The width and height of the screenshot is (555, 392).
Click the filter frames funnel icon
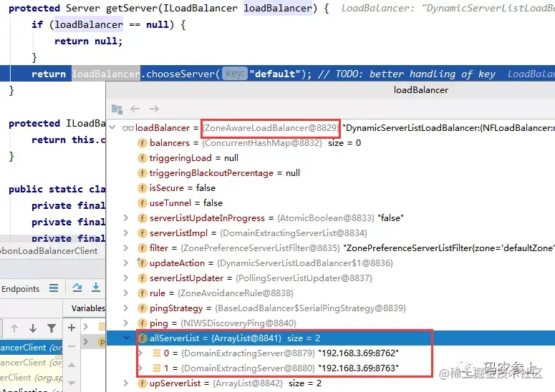pyautogui.click(x=52, y=328)
